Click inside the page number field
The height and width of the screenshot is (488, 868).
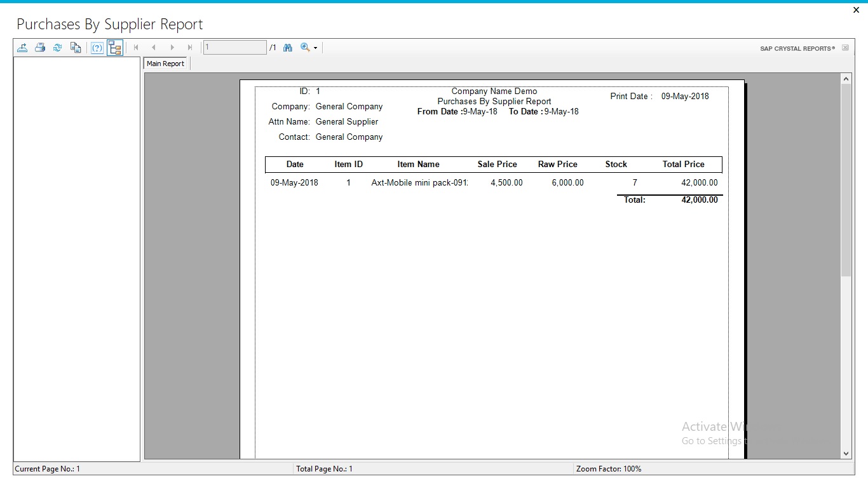tap(234, 46)
